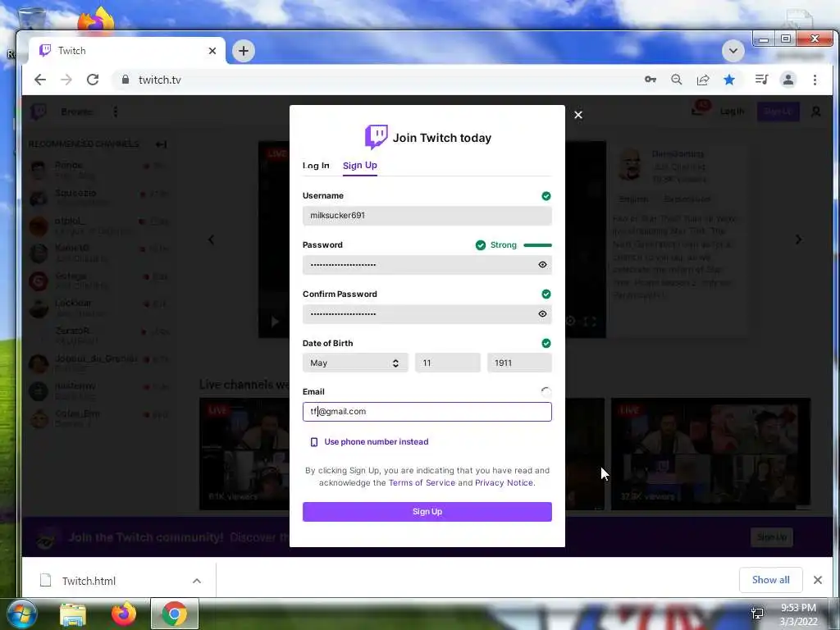Image resolution: width=840 pixels, height=630 pixels.
Task: Select the Gotaga channel in sidebar
Action: tap(99, 281)
